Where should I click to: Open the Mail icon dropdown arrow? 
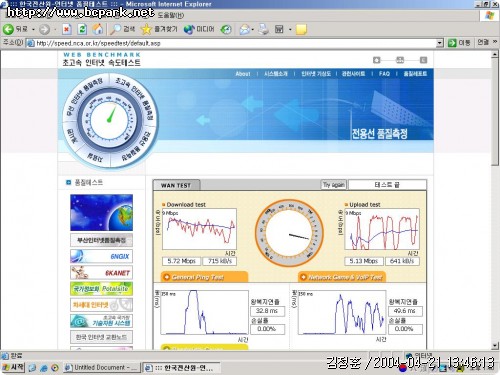point(253,30)
